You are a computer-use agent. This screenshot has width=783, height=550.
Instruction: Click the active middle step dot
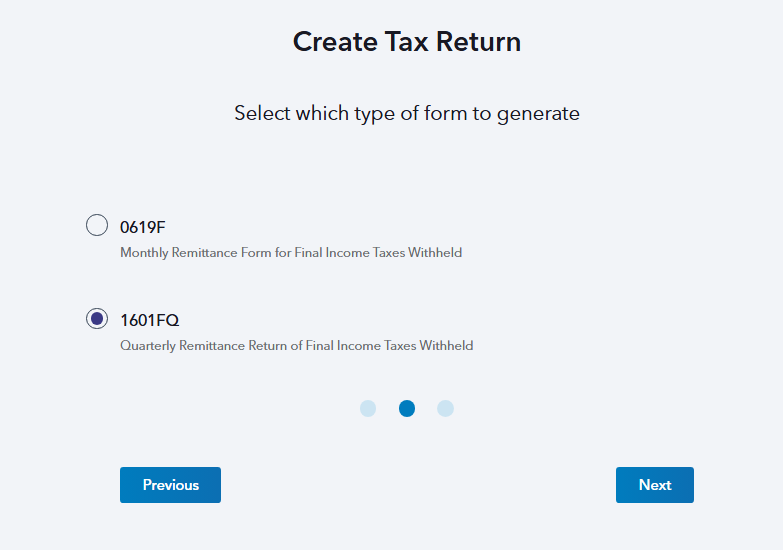pos(407,408)
